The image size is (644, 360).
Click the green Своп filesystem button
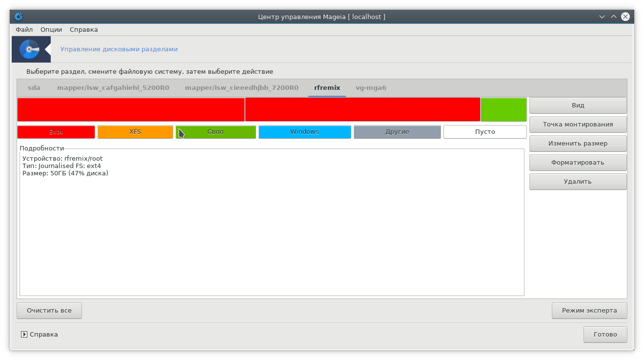(x=216, y=132)
